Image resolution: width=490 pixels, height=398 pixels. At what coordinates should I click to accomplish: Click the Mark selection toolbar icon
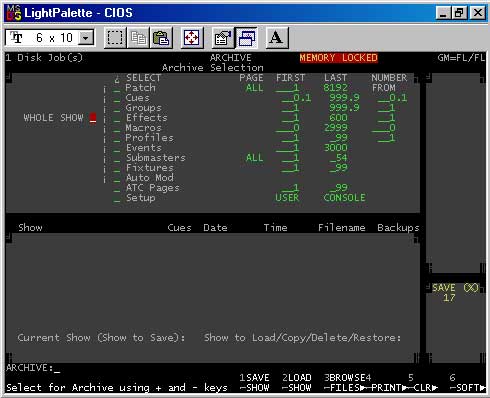[x=115, y=38]
